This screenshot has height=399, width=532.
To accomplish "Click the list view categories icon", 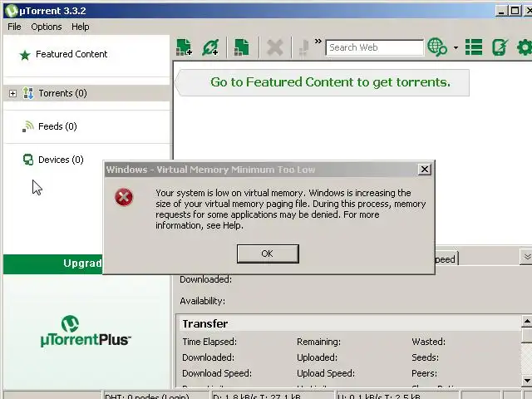I will tap(474, 47).
